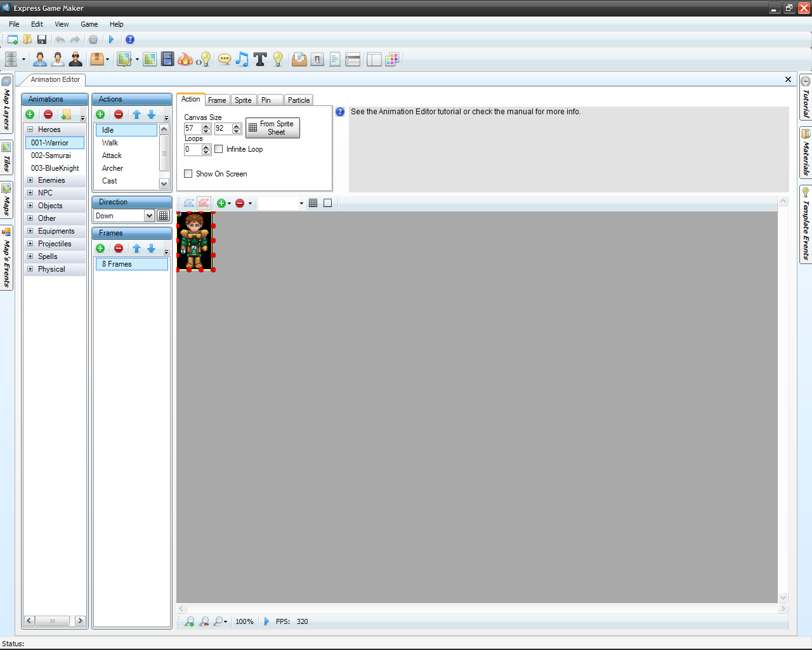Open settings via the gear toolbar icon
The image size is (812, 650).
pyautogui.click(x=93, y=39)
